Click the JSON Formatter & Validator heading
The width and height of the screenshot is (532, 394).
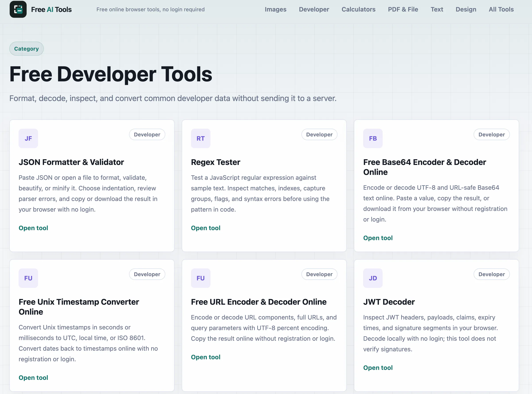(x=71, y=162)
